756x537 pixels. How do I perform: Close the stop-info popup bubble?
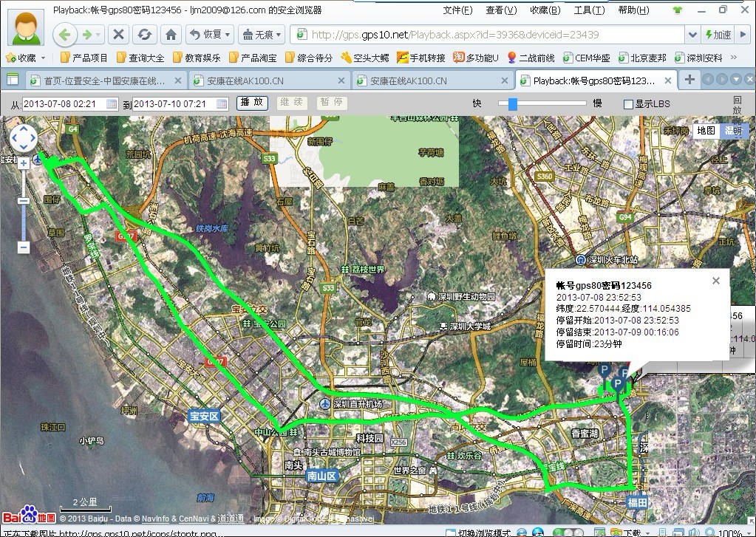(716, 281)
